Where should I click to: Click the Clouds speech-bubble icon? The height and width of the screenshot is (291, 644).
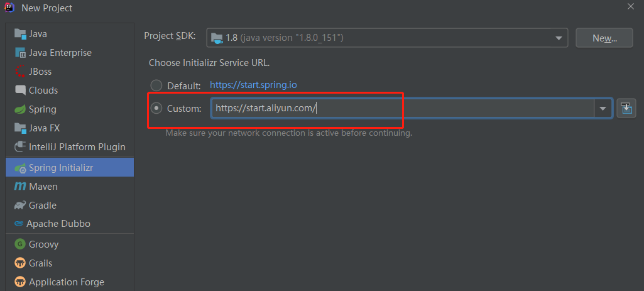coord(20,90)
